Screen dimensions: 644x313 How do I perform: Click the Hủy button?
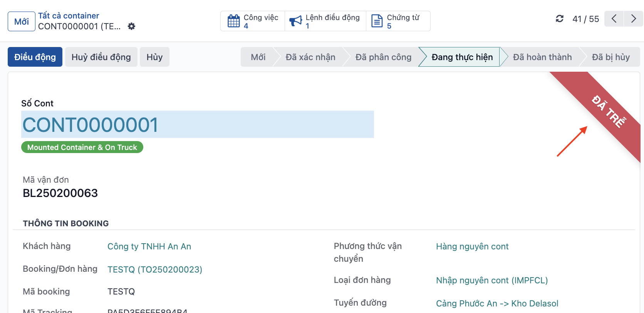(x=154, y=57)
